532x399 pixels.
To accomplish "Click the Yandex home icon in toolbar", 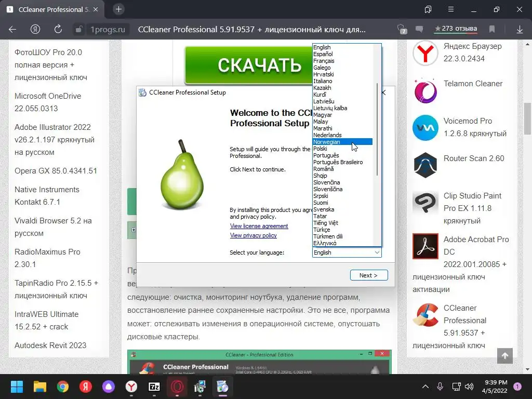I will point(35,30).
